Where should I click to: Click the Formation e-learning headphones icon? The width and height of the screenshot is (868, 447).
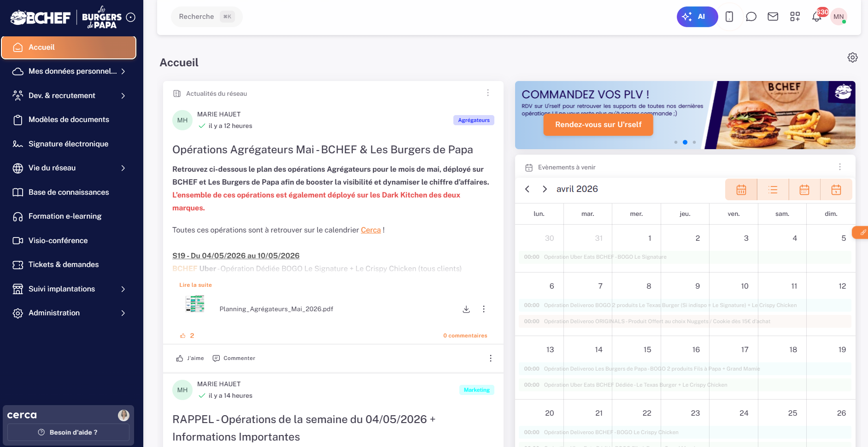[18, 216]
